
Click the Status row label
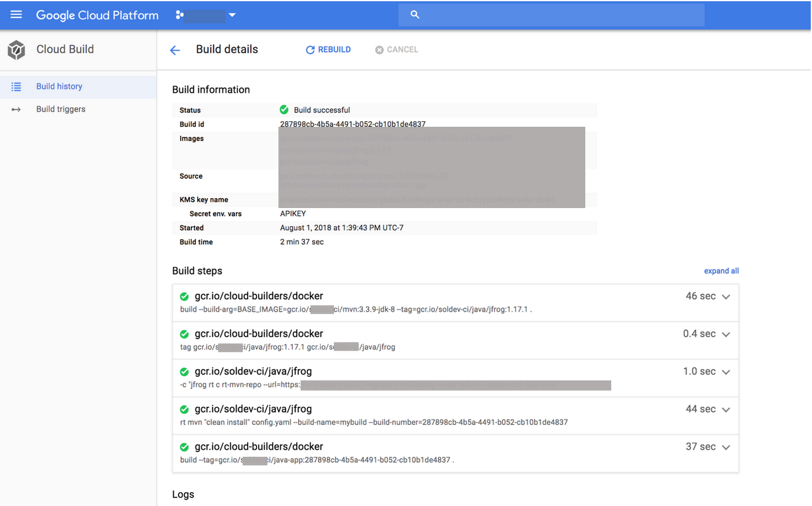point(190,110)
